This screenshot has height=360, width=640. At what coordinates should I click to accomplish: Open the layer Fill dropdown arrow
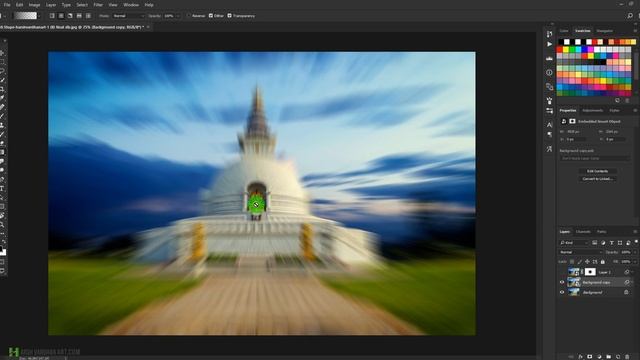(x=635, y=262)
